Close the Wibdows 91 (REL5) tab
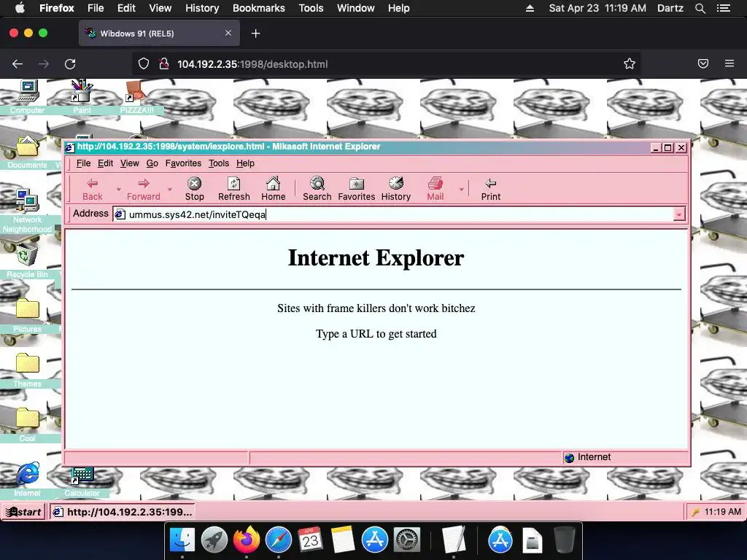This screenshot has height=560, width=747. [228, 33]
